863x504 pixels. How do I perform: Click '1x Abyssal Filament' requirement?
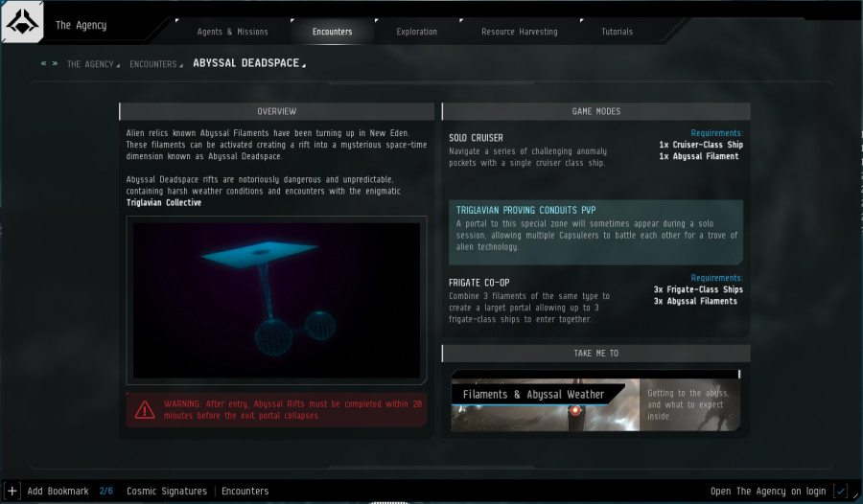(x=698, y=156)
